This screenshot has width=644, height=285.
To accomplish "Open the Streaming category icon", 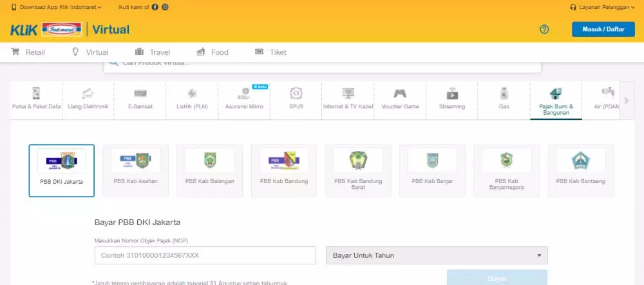I will tap(452, 93).
